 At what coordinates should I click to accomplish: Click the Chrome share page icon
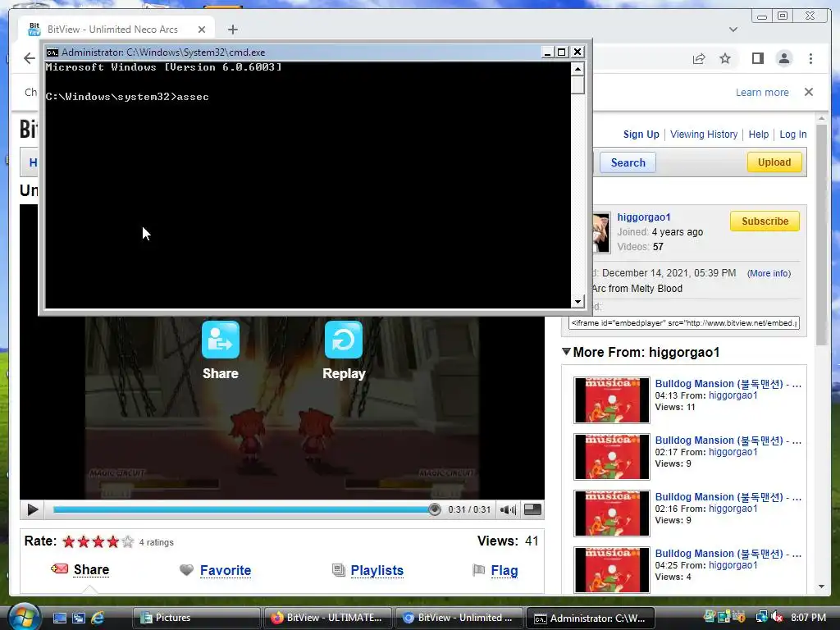[699, 58]
